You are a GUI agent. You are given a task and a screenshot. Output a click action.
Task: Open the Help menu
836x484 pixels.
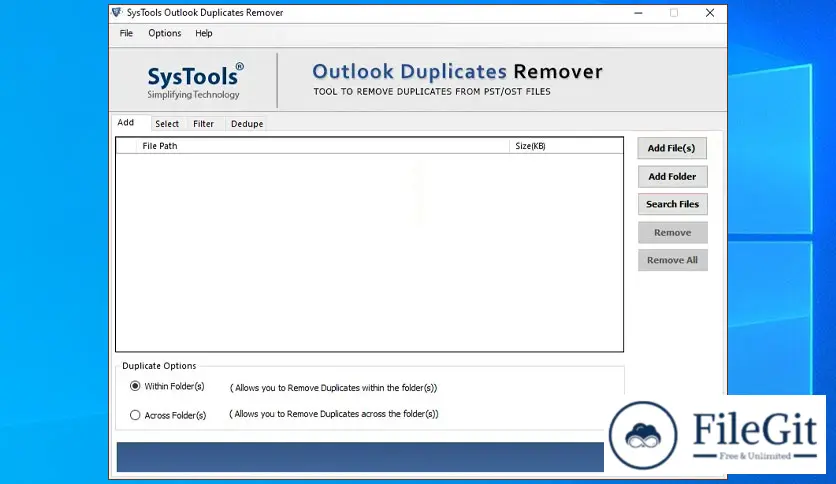point(204,33)
